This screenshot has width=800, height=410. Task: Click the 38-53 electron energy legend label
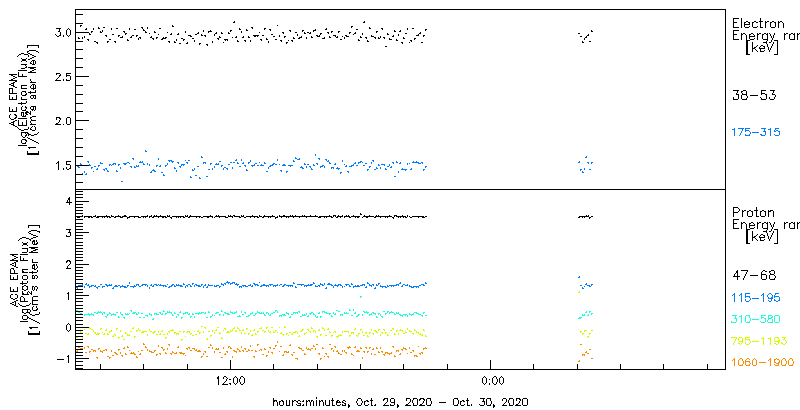(754, 95)
